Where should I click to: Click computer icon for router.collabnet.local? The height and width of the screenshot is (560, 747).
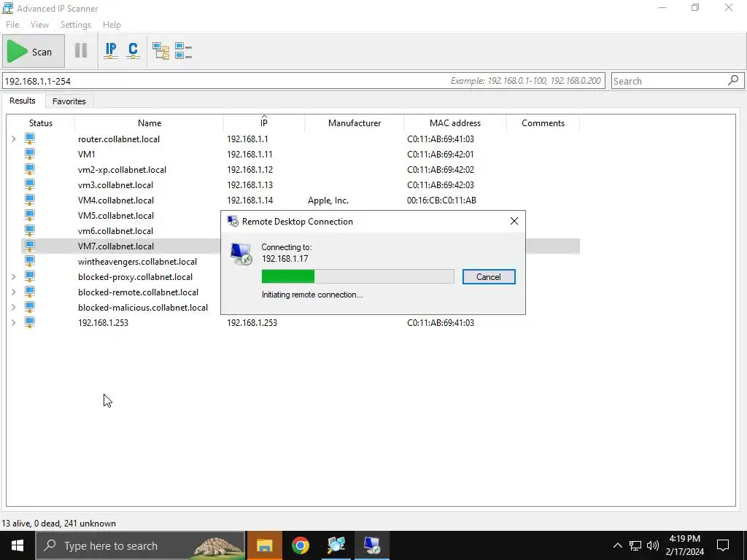[29, 139]
